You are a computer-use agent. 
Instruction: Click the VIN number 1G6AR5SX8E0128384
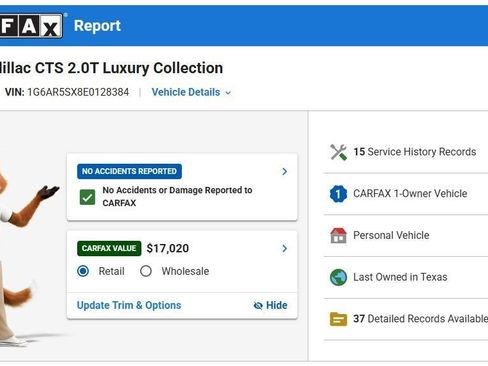click(78, 92)
